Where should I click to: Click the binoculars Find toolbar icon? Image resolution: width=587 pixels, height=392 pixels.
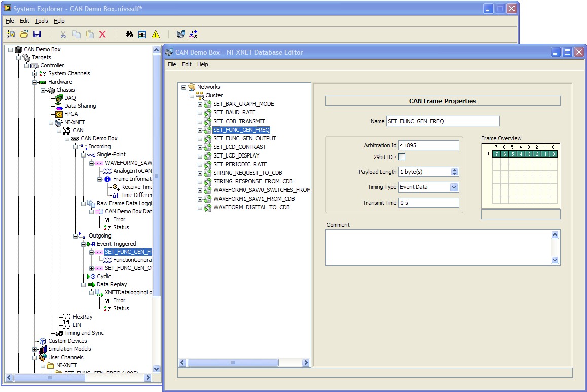pos(129,34)
